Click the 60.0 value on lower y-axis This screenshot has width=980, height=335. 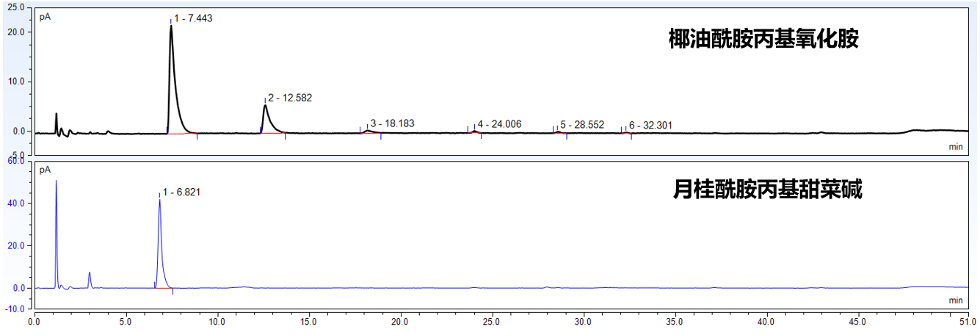coord(16,160)
